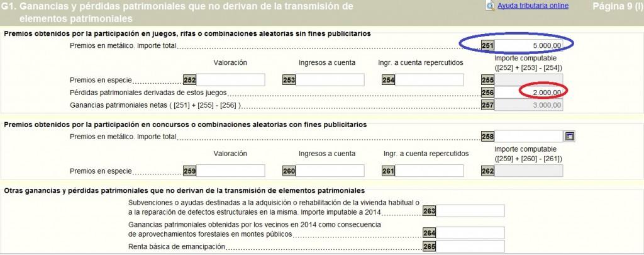The height and width of the screenshot is (255, 644).
Task: Click field 261 Ingr. a cuenta repercutidos
Action: point(429,171)
